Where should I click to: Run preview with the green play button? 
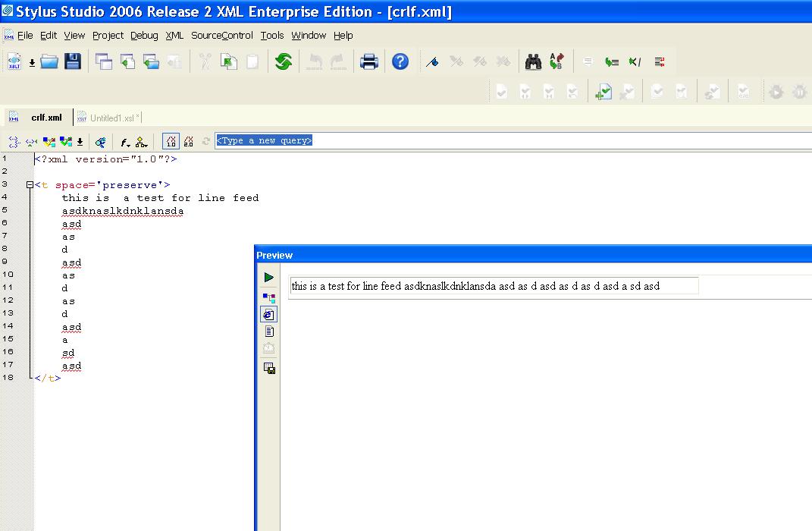(x=269, y=278)
